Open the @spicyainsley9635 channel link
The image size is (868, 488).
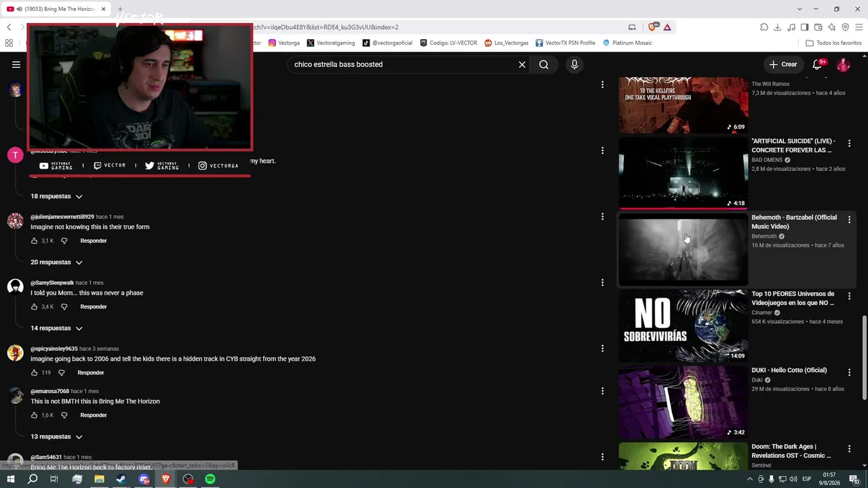(54, 349)
